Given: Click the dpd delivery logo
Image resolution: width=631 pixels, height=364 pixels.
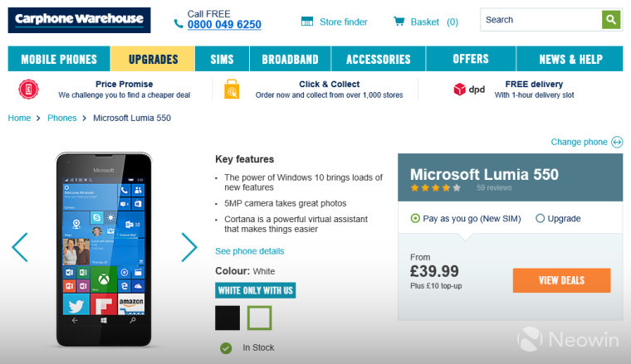Looking at the screenshot, I should [x=469, y=90].
